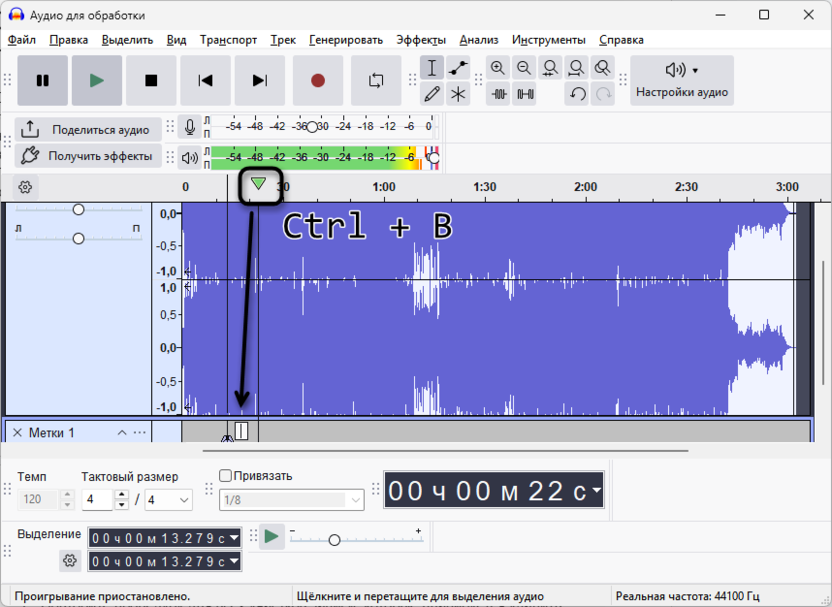Click the Zoom In magnifier
Viewport: 832px width, 607px height.
pos(498,68)
